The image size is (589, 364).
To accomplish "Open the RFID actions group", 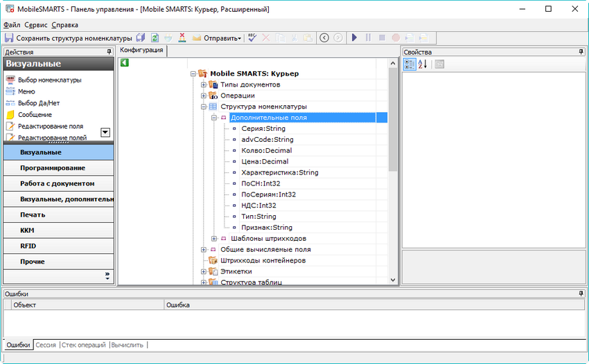I will (x=59, y=246).
